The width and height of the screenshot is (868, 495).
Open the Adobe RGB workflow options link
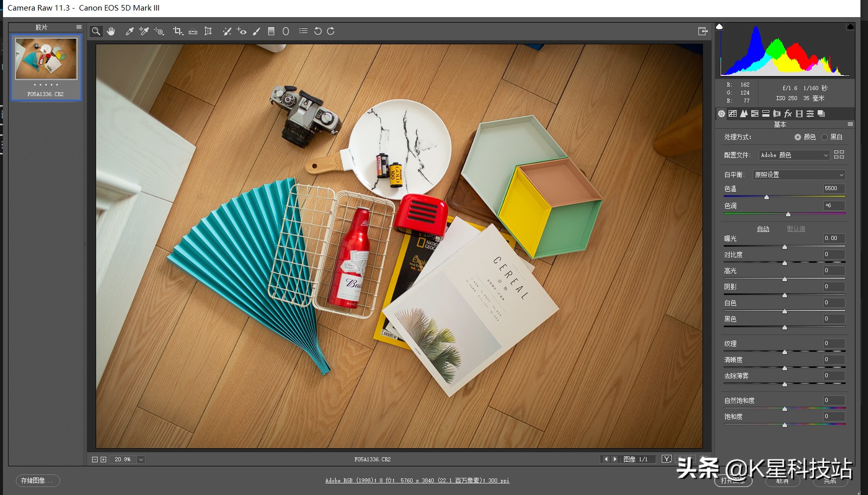pyautogui.click(x=417, y=480)
